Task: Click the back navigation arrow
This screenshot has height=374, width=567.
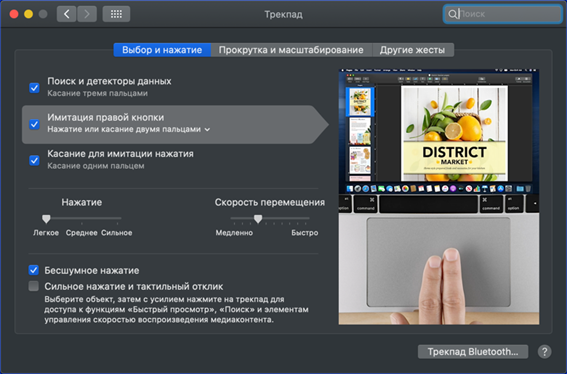Action: pyautogui.click(x=67, y=14)
